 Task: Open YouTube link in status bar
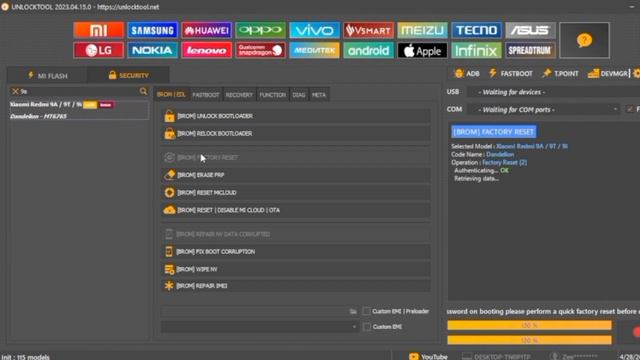pos(428,357)
